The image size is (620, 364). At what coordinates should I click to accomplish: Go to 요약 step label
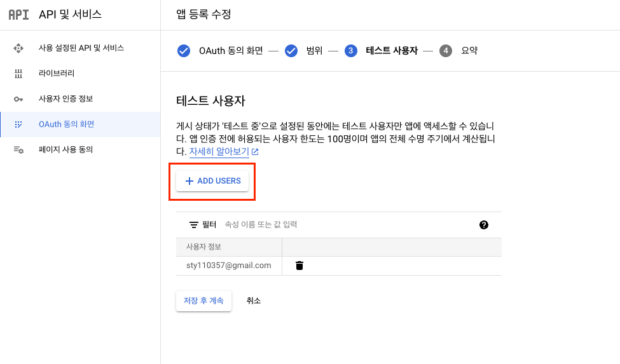[469, 51]
